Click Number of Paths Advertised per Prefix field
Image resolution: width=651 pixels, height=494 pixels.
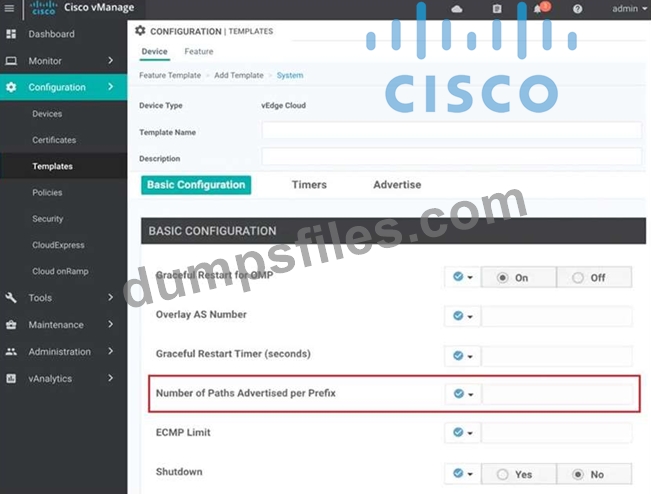coord(557,394)
